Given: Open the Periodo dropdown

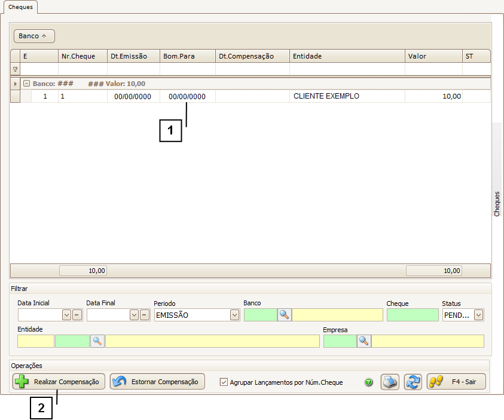Looking at the screenshot, I should 235,315.
